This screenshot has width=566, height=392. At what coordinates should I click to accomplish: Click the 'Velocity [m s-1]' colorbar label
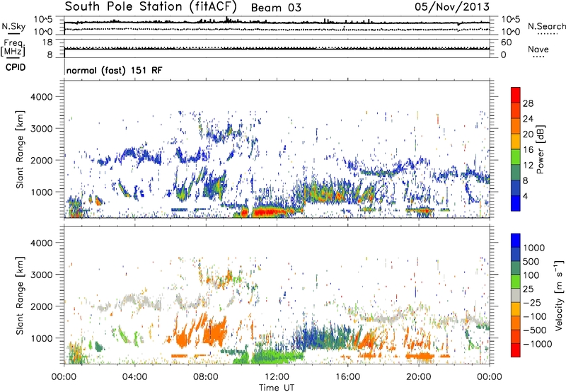tap(559, 295)
